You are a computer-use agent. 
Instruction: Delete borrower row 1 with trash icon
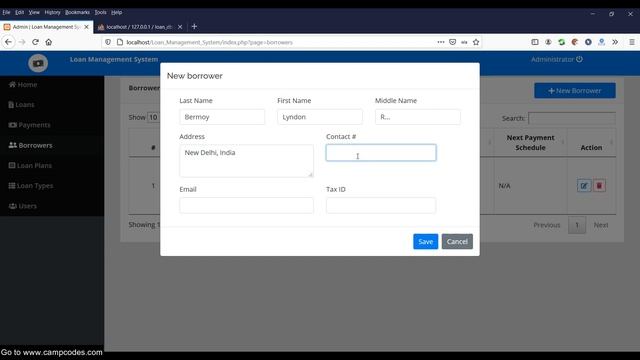(599, 186)
